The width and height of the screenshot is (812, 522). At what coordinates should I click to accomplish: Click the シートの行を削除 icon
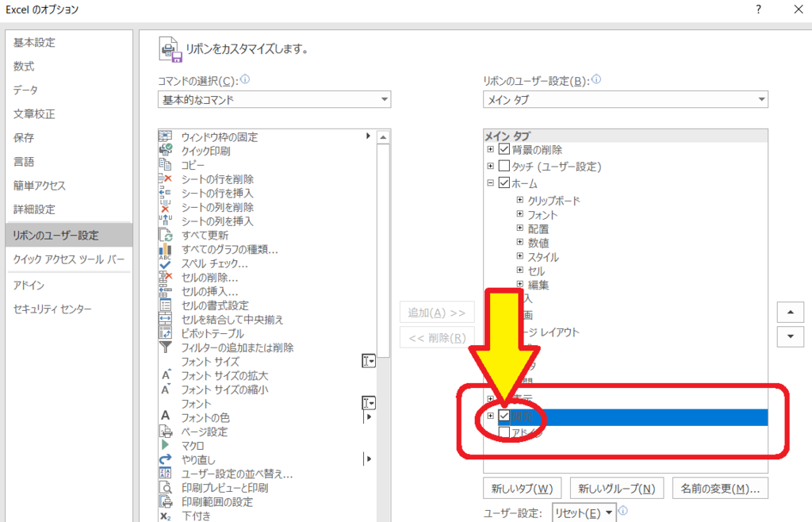click(x=165, y=178)
